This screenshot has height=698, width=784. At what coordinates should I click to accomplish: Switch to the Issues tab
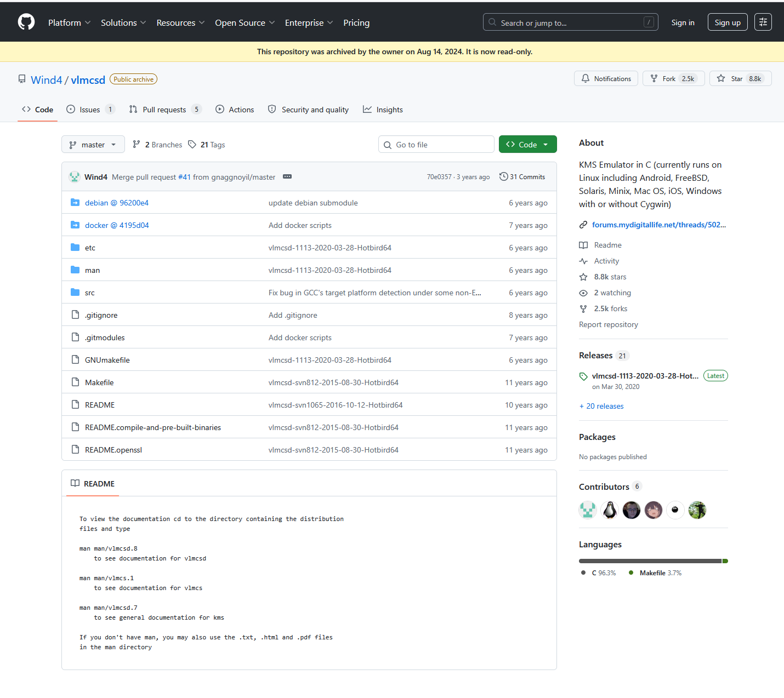click(x=90, y=110)
